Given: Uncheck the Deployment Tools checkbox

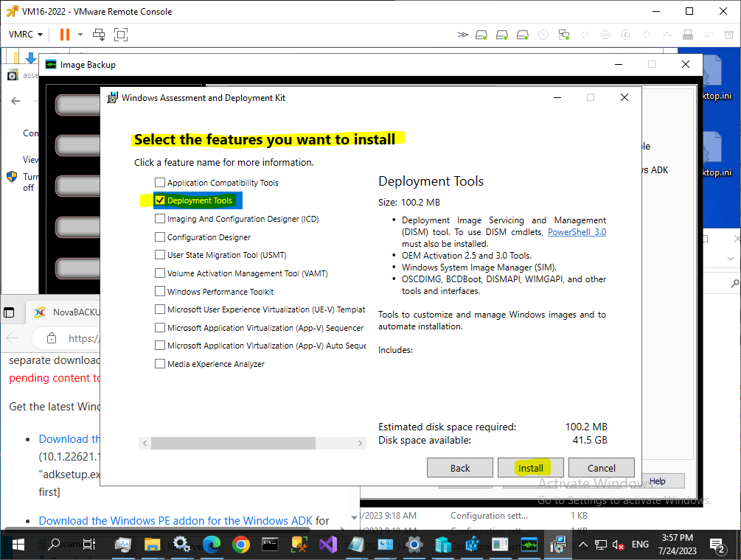Looking at the screenshot, I should [x=160, y=200].
